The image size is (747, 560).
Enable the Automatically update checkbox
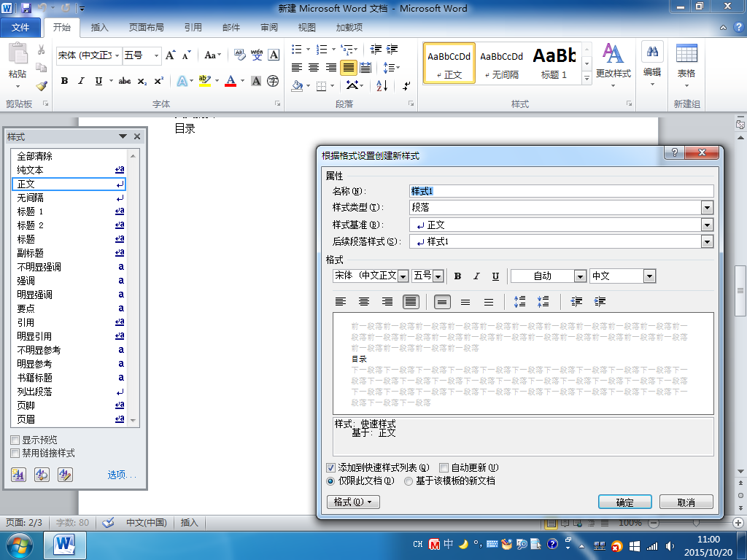tap(444, 467)
